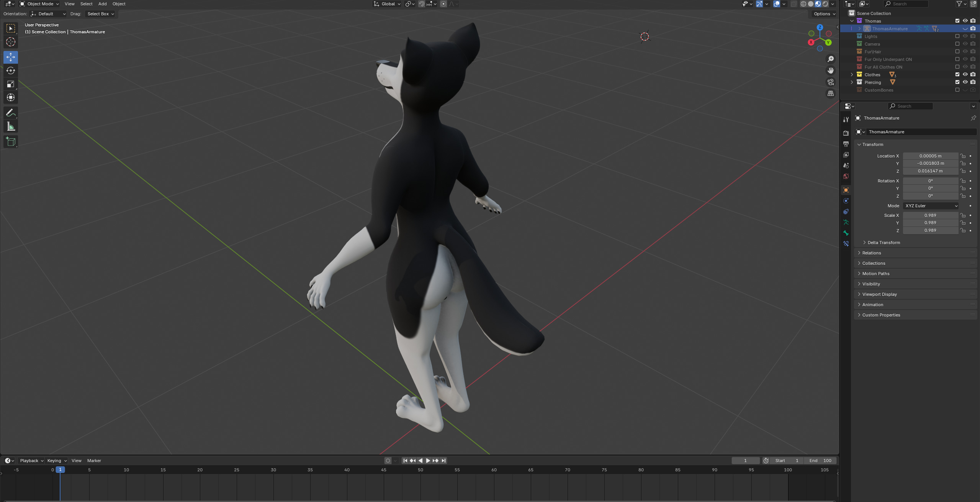Lock the Location X field
Image resolution: width=980 pixels, height=502 pixels.
tap(963, 156)
